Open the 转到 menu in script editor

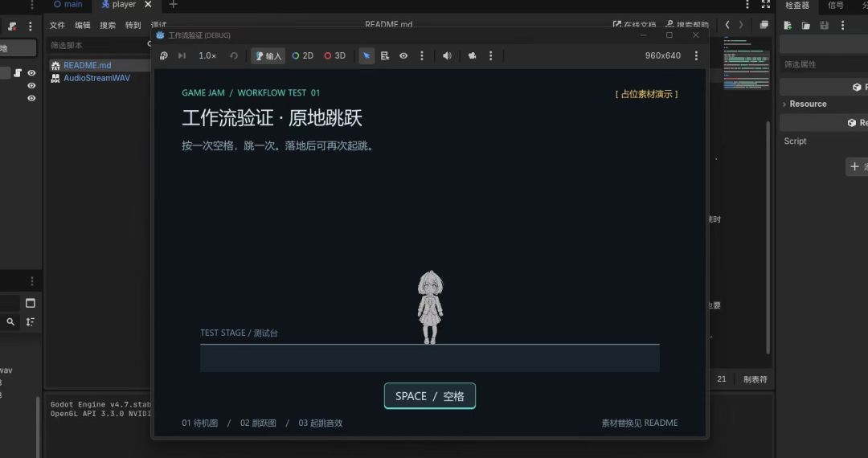(133, 26)
